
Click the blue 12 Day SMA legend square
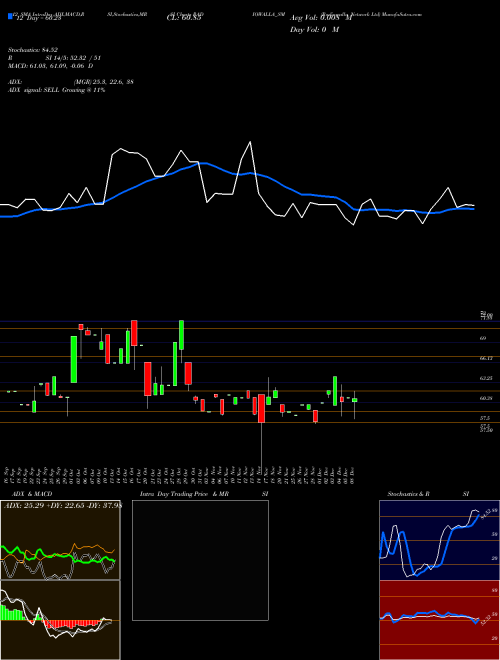pyautogui.click(x=11, y=16)
